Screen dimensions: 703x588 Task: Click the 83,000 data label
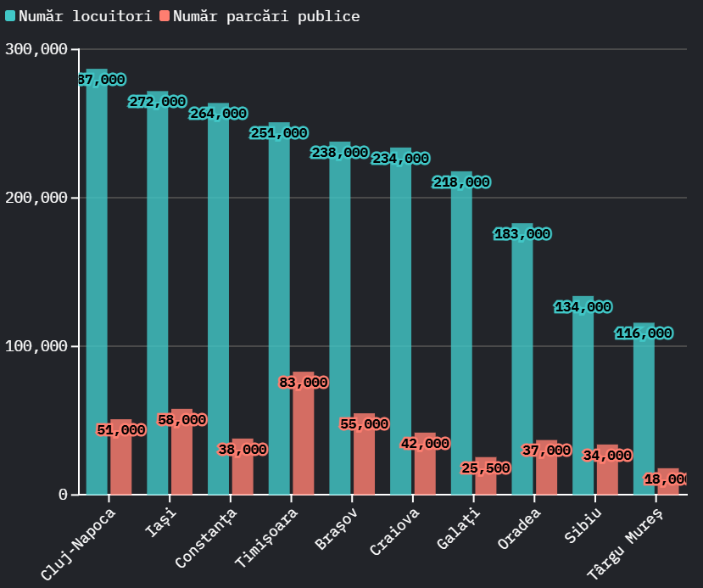pos(303,383)
